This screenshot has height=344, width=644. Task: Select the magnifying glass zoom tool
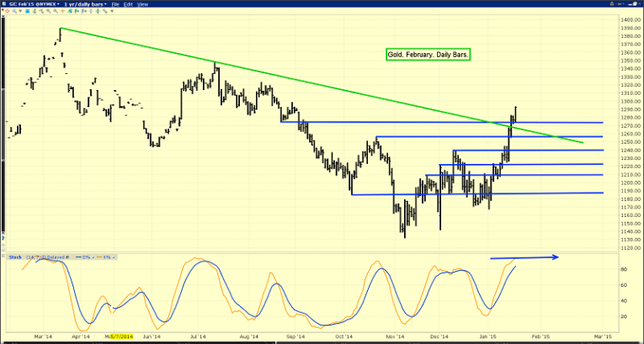pos(14,11)
